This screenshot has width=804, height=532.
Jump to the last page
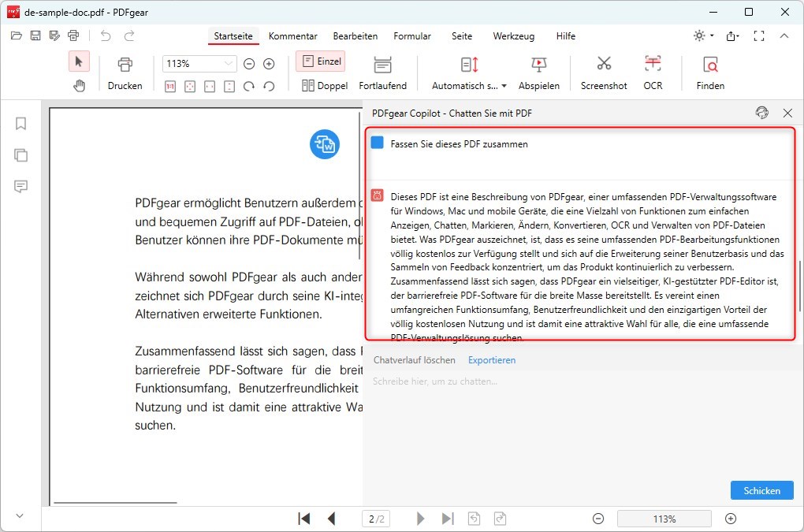(x=448, y=519)
